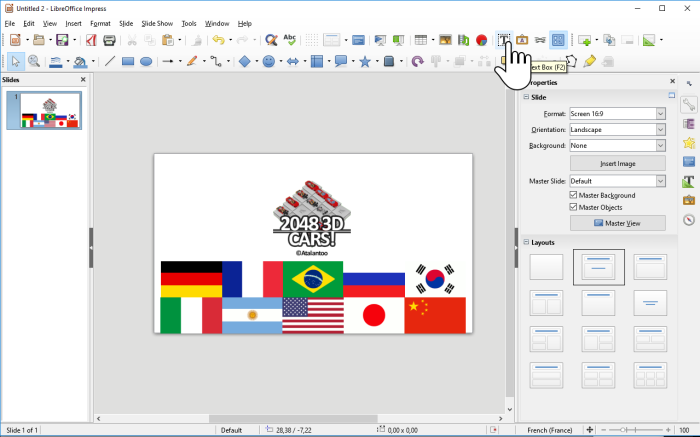Choose the Blank Slide layout
Image resolution: width=700 pixels, height=437 pixels.
click(546, 267)
